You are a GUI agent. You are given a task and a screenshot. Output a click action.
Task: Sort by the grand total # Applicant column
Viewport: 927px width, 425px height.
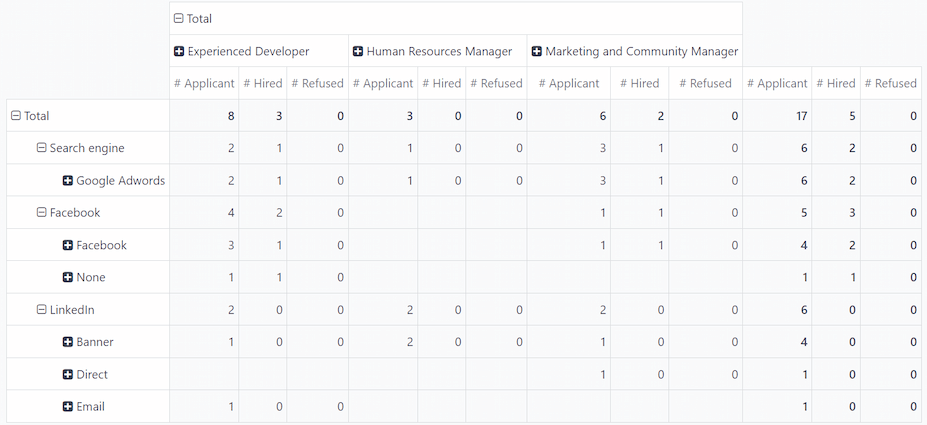777,83
